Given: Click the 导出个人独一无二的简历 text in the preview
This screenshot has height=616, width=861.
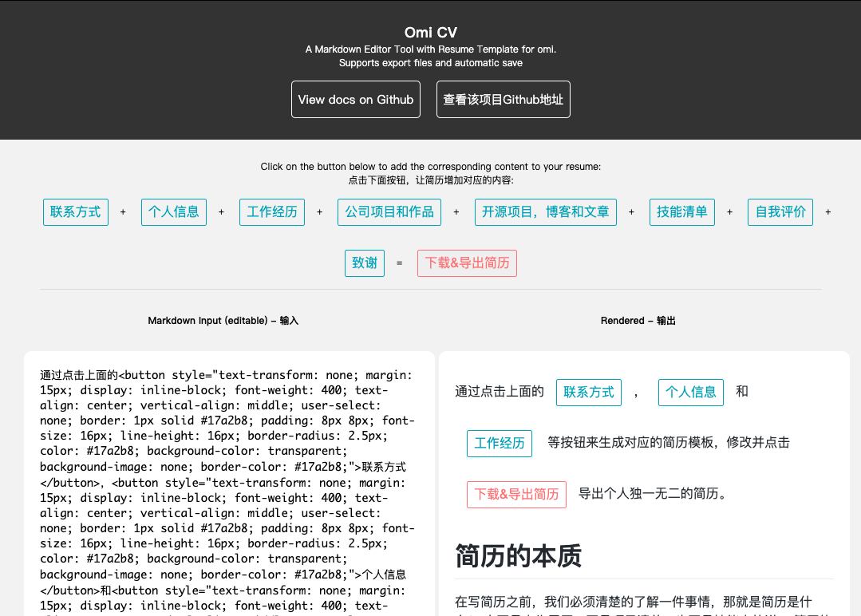Looking at the screenshot, I should pyautogui.click(x=653, y=494).
